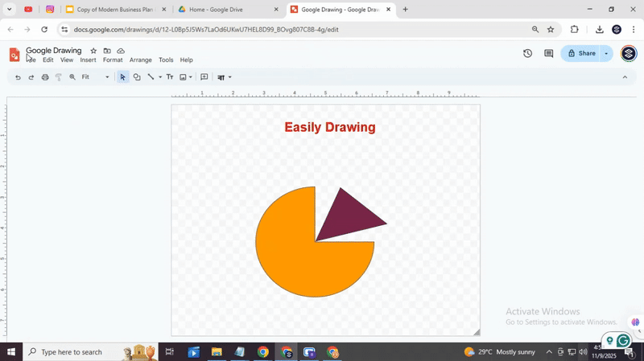Expand the Fit zoom dropdown
The height and width of the screenshot is (361, 644).
pyautogui.click(x=107, y=77)
